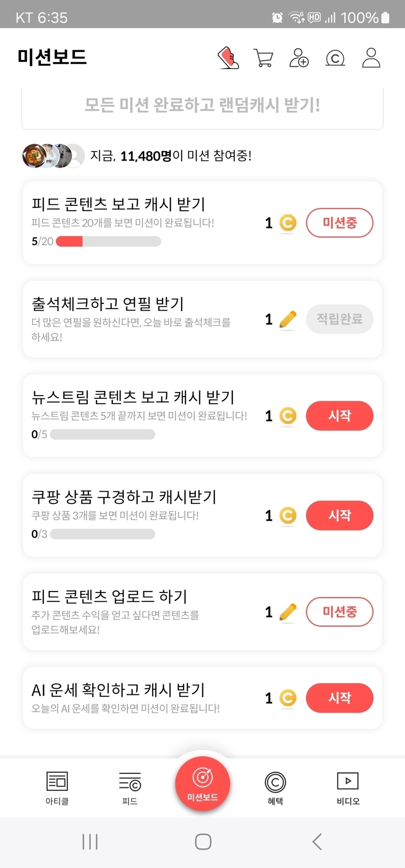405x868 pixels.
Task: Tap the center 미션보드 button
Action: (x=202, y=783)
